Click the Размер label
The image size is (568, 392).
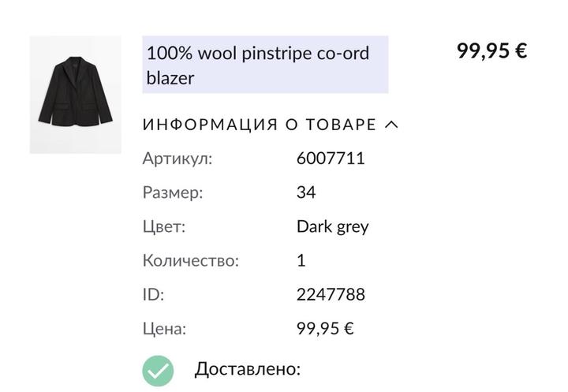coord(173,192)
